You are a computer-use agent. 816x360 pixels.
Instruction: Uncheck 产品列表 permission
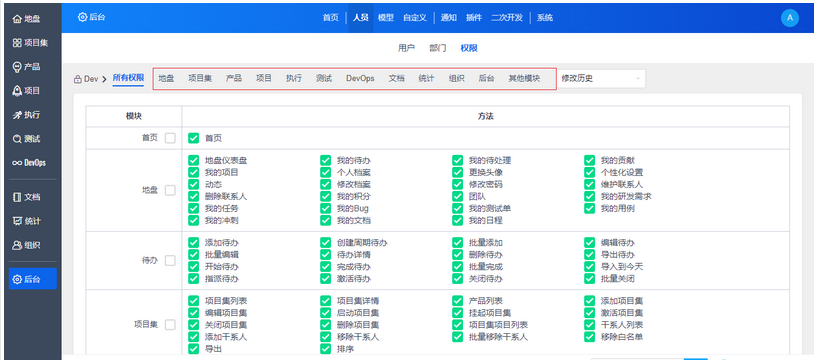tap(457, 301)
